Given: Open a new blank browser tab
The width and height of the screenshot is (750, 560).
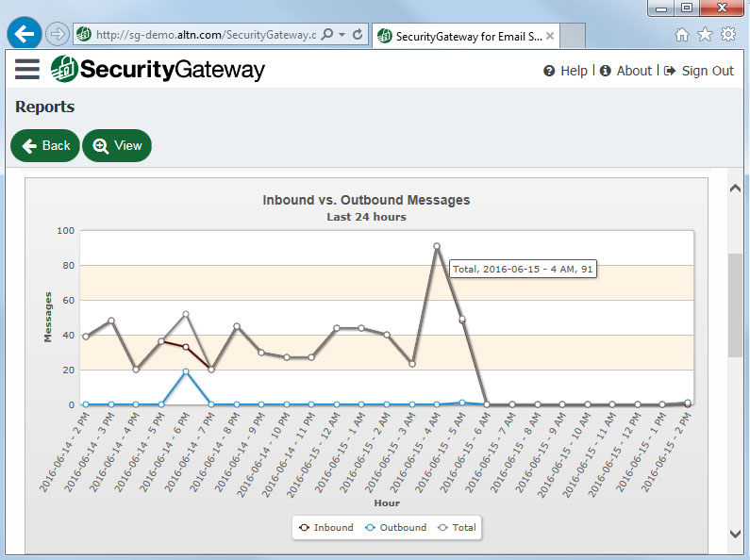Looking at the screenshot, I should point(573,36).
